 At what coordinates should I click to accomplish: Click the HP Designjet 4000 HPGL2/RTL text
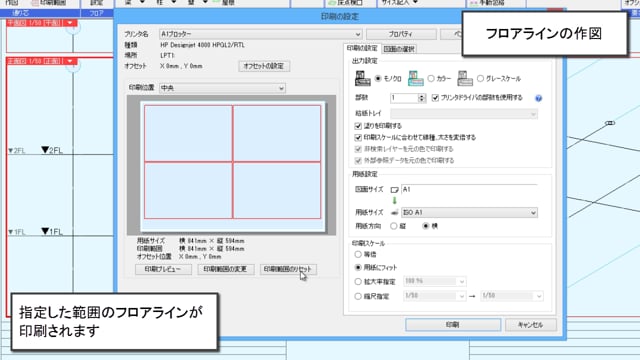202,45
